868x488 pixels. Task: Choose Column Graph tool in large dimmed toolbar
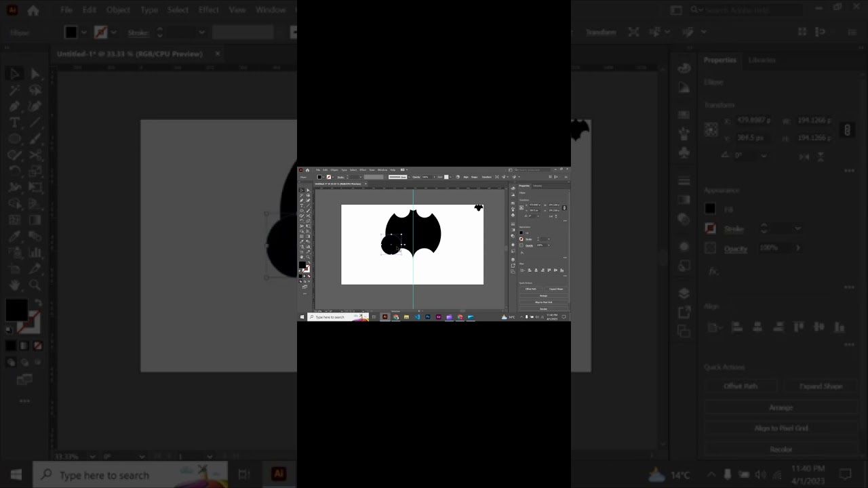[35, 252]
